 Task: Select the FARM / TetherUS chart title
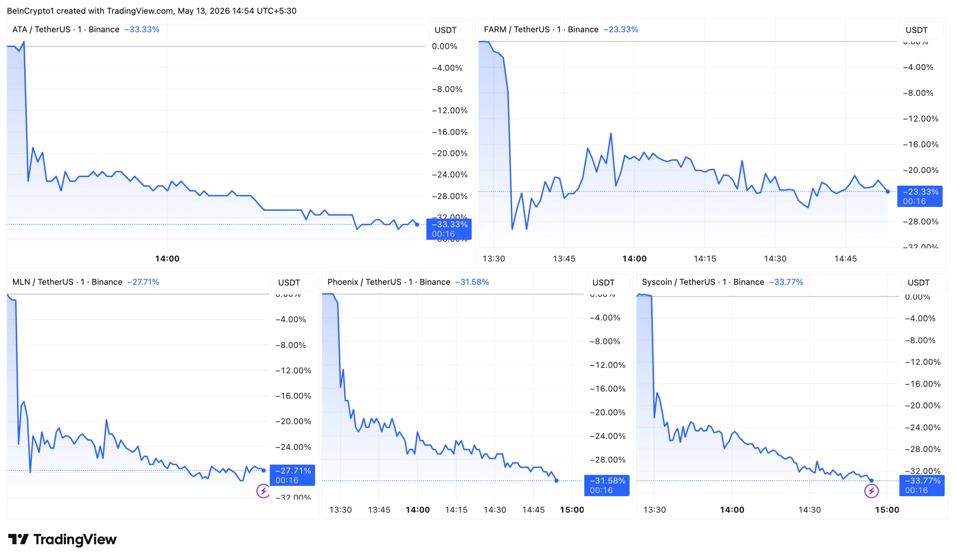coord(541,29)
